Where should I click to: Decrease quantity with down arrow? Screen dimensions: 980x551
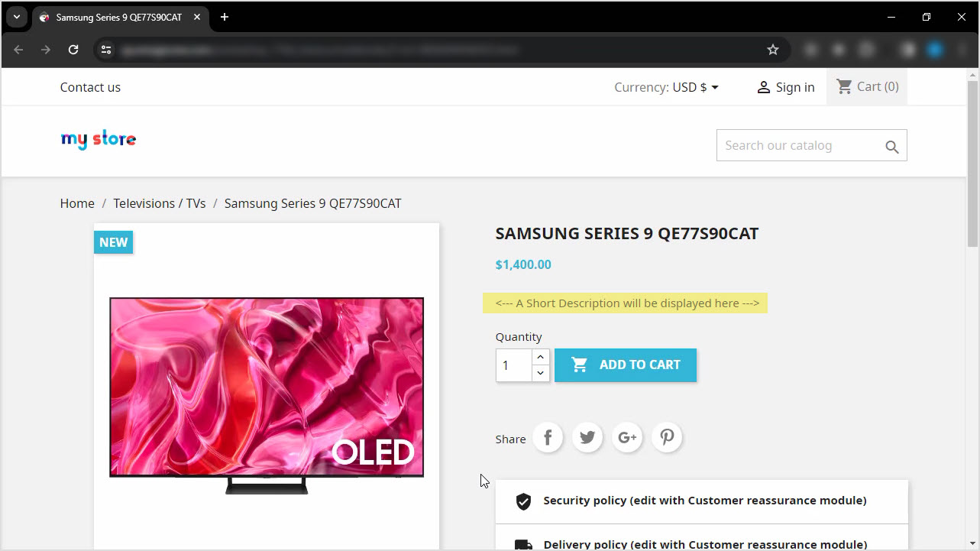(541, 373)
